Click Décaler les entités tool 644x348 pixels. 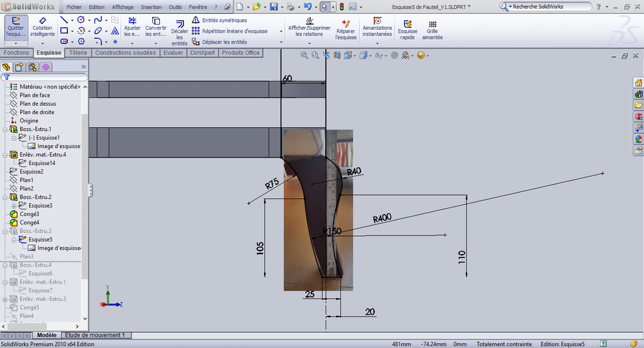pyautogui.click(x=179, y=33)
